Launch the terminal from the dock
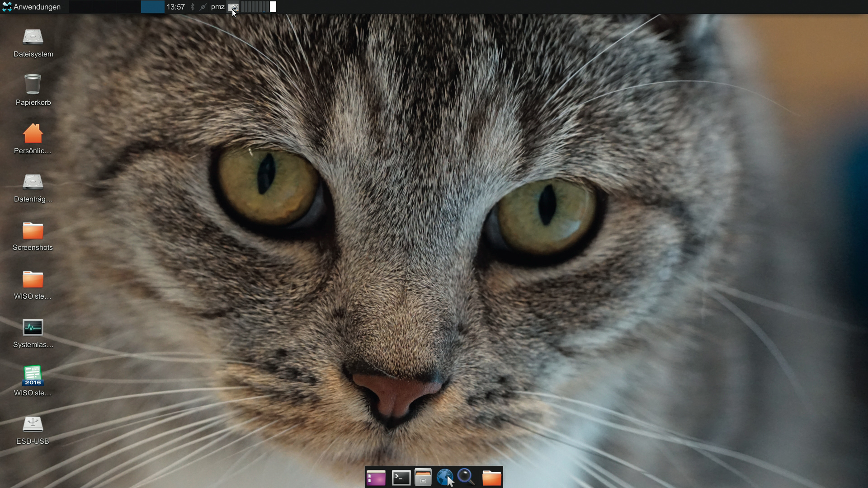 coord(401,478)
